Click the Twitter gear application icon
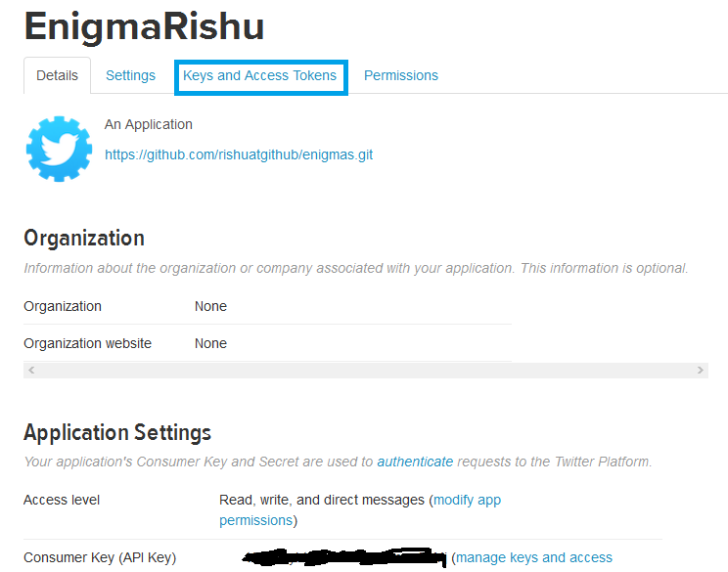728x572 pixels. [x=59, y=148]
